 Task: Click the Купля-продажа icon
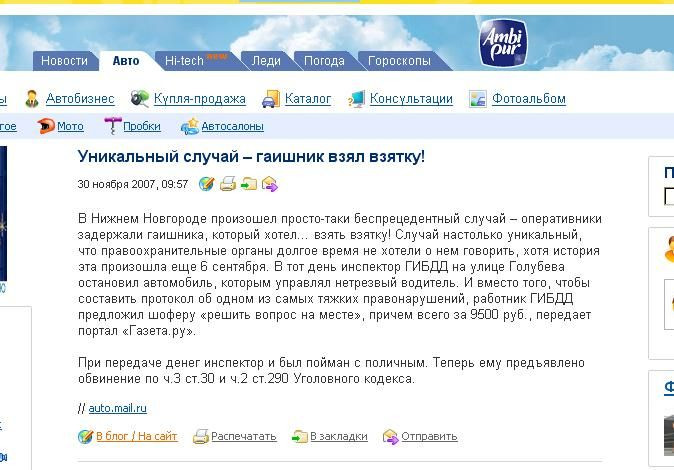pyautogui.click(x=139, y=98)
